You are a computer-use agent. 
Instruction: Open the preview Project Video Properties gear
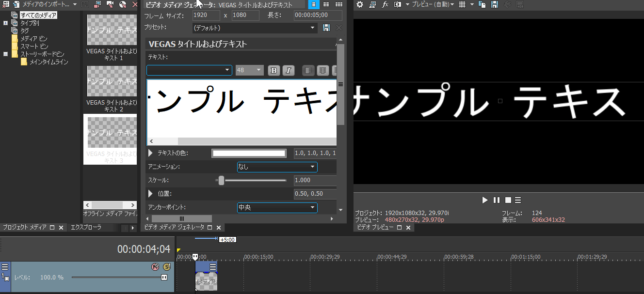coord(360,4)
